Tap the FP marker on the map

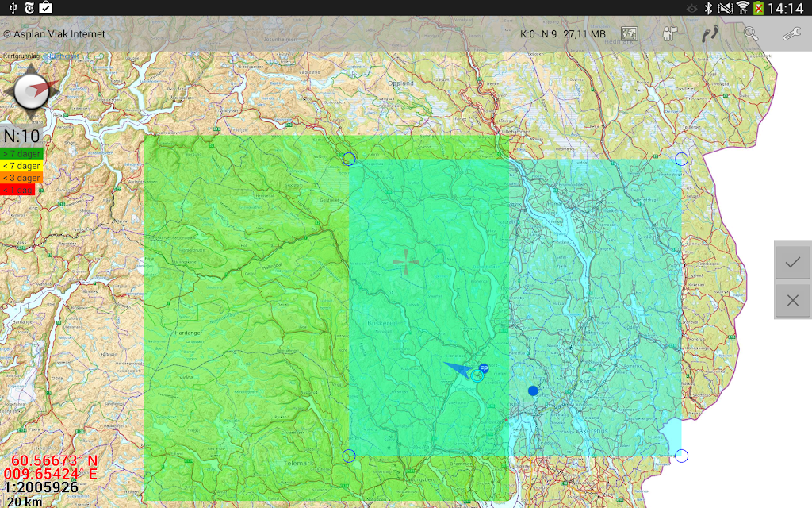pyautogui.click(x=484, y=368)
